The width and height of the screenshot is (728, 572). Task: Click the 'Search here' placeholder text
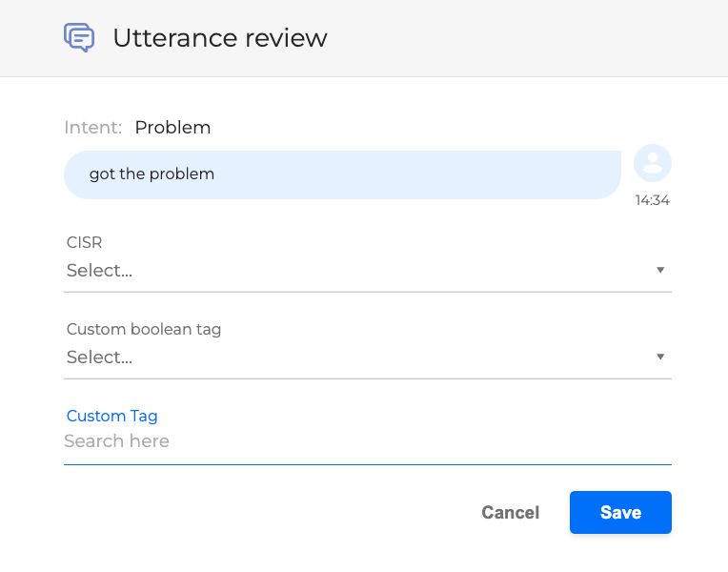[x=116, y=441]
